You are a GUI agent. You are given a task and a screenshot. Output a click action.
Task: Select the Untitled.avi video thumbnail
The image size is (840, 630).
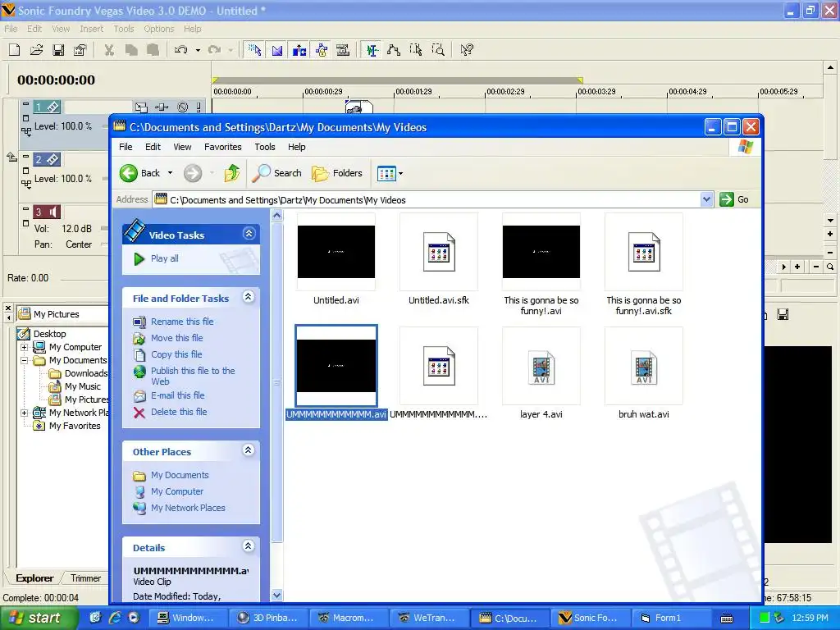[336, 252]
